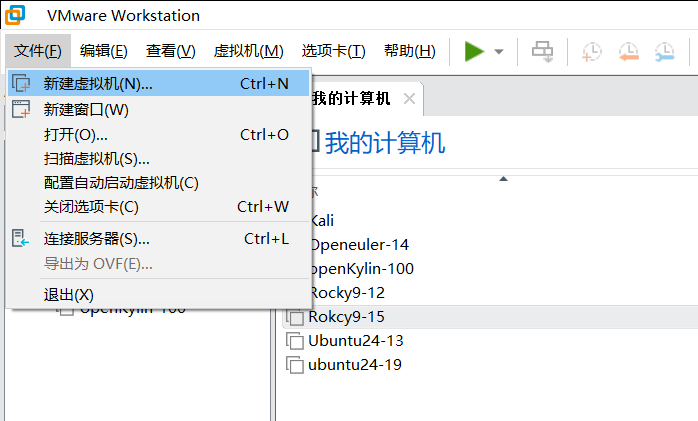This screenshot has width=698, height=421.
Task: Click the new window icon
Action: coord(21,109)
